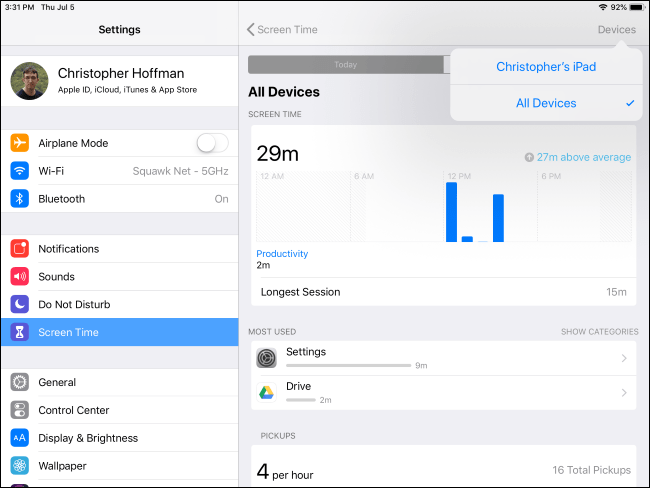The image size is (650, 488).
Task: Tap the Google Drive app icon
Action: (x=266, y=393)
